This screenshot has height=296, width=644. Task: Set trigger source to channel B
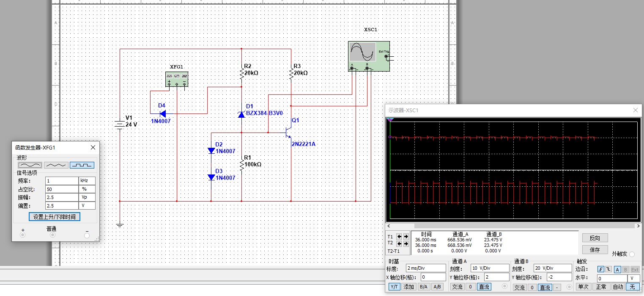pos(626,269)
